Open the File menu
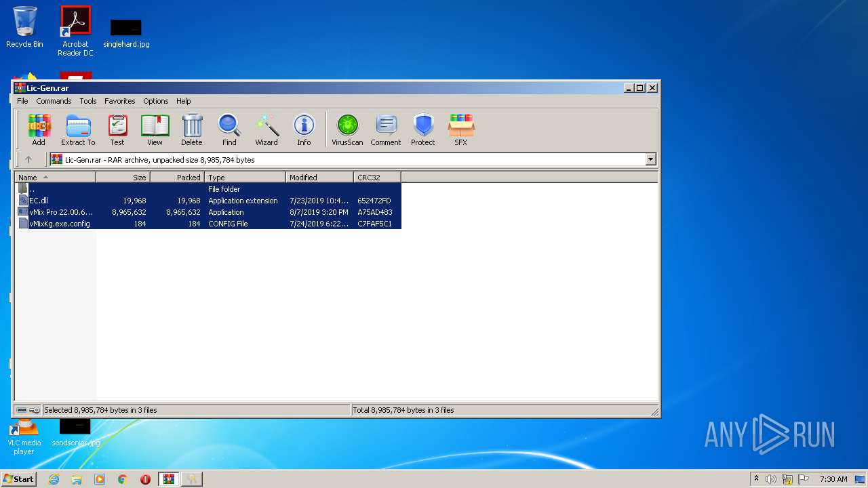Viewport: 868px width, 488px height. pos(22,101)
